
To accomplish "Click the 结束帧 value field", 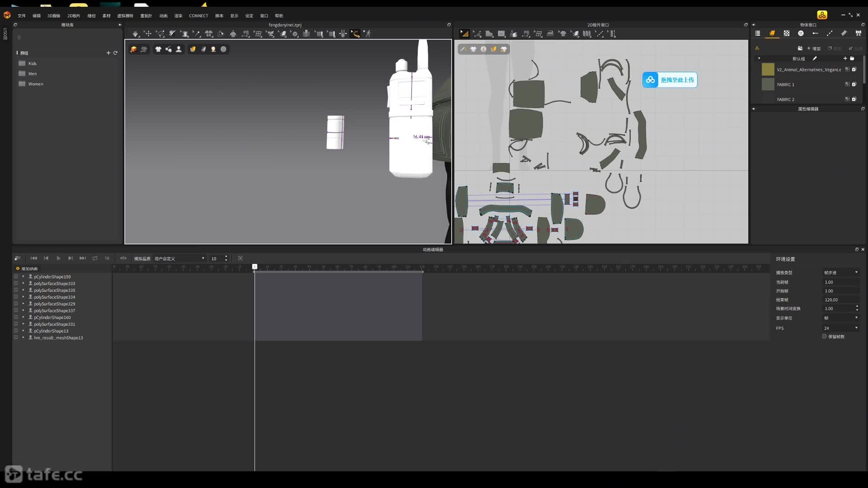I will [x=841, y=300].
